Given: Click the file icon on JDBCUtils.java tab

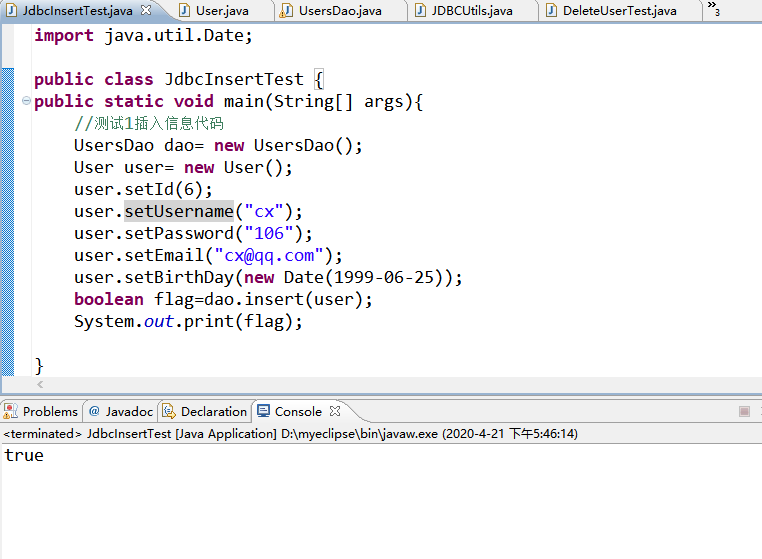Looking at the screenshot, I should 420,11.
